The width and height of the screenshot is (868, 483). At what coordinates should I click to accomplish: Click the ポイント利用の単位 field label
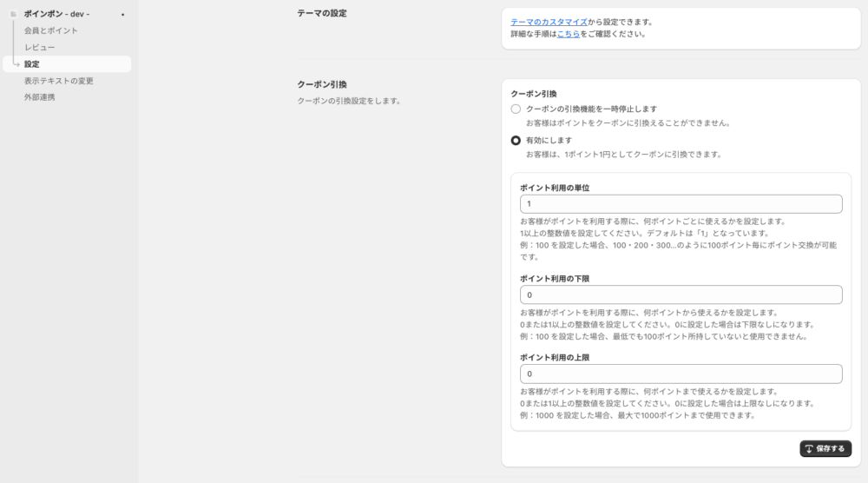click(x=555, y=188)
